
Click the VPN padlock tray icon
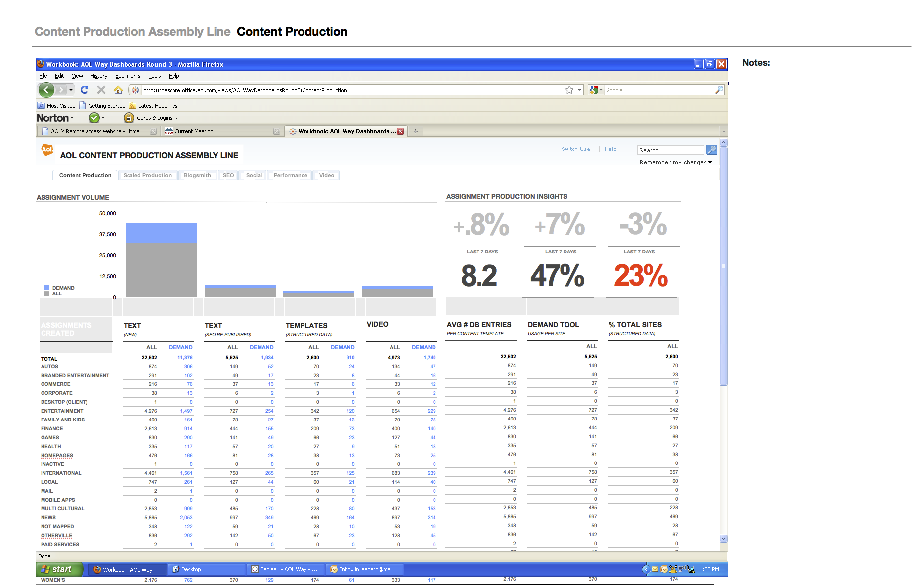673,569
